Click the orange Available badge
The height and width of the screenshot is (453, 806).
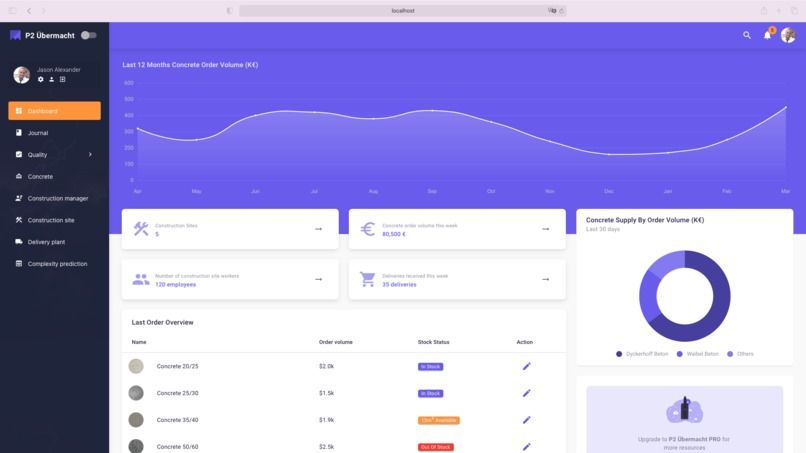click(x=438, y=420)
